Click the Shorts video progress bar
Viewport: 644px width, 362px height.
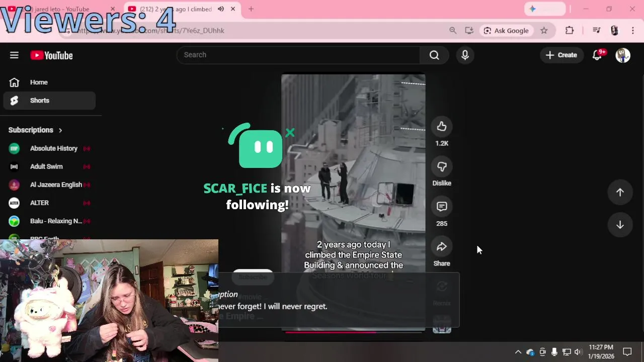pyautogui.click(x=353, y=332)
